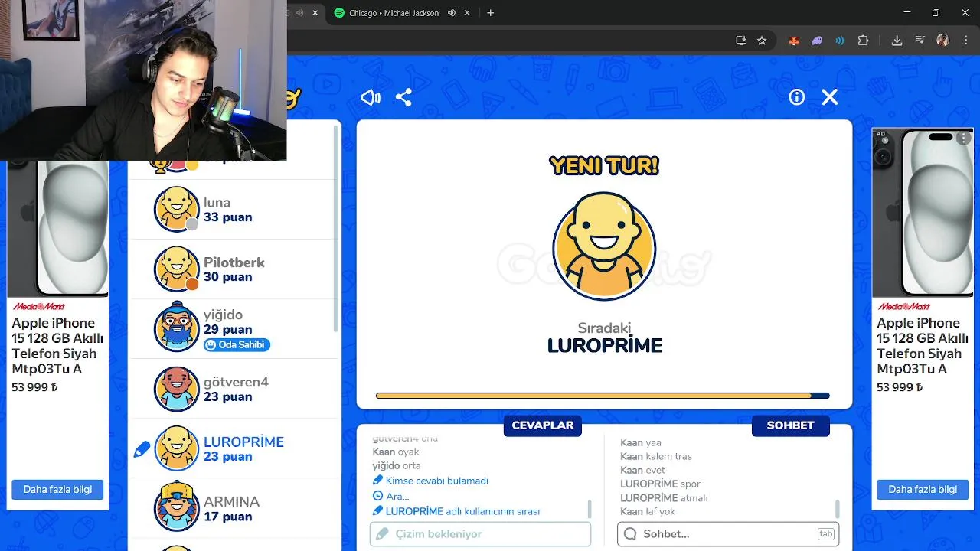
Task: Select the SOHBET tab
Action: (791, 425)
